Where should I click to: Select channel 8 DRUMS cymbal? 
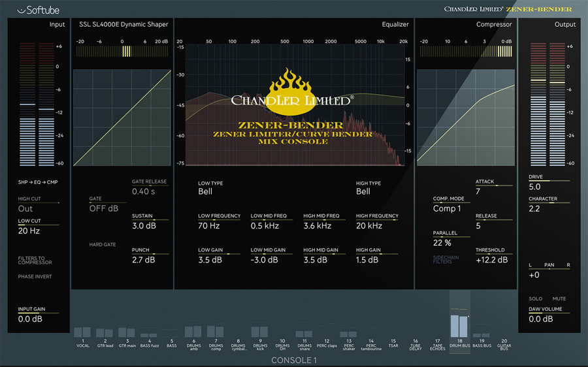(x=238, y=345)
